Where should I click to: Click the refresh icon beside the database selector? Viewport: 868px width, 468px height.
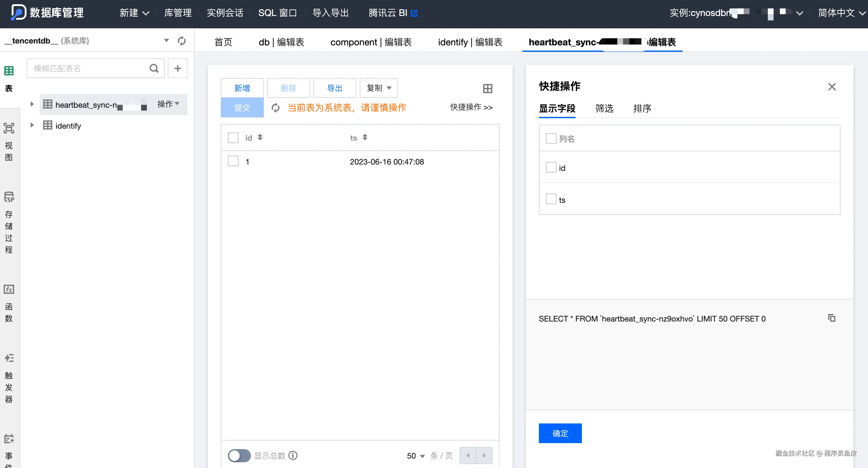182,41
